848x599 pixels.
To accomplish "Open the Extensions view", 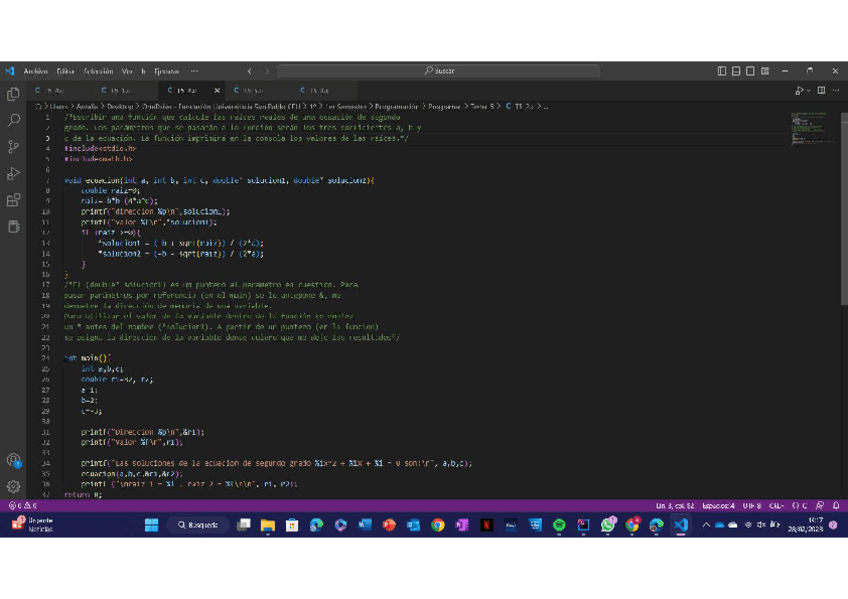I will 13,200.
